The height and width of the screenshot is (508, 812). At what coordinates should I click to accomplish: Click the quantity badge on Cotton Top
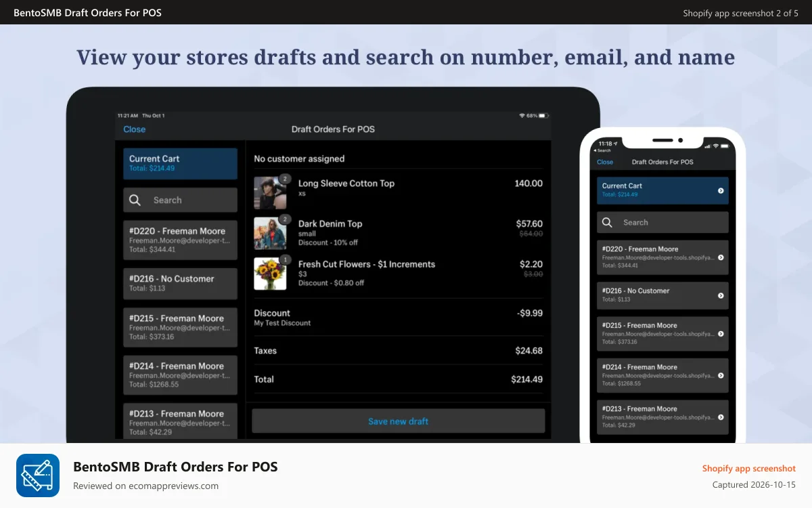click(x=286, y=179)
